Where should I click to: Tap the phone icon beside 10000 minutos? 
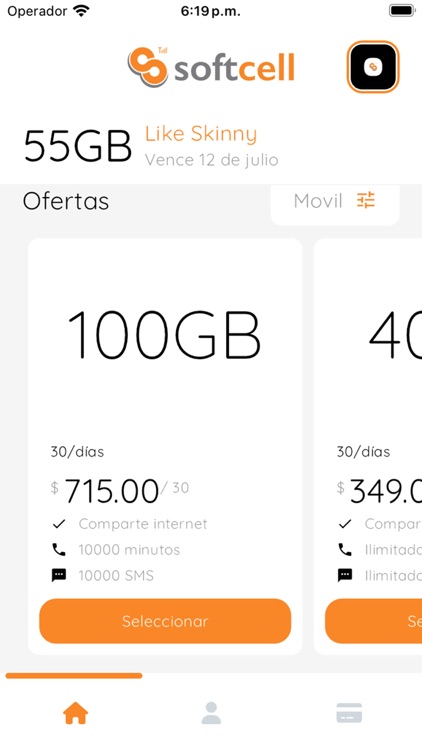coord(59,550)
